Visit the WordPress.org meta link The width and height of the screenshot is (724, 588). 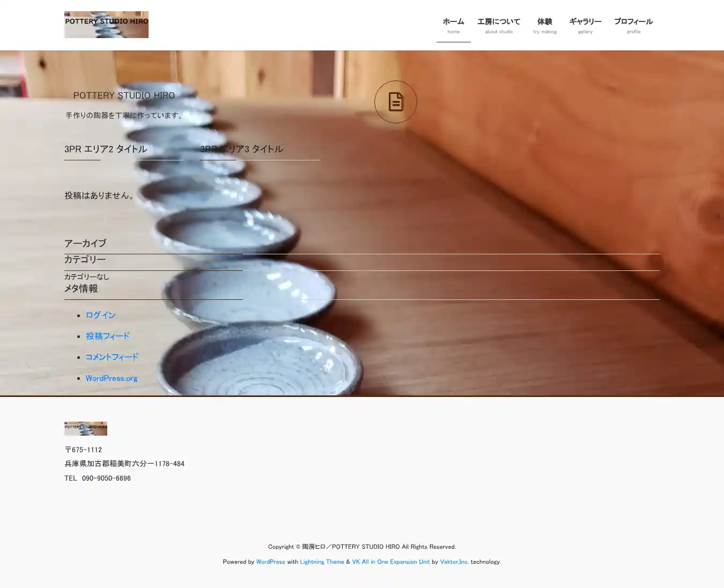[x=111, y=378]
